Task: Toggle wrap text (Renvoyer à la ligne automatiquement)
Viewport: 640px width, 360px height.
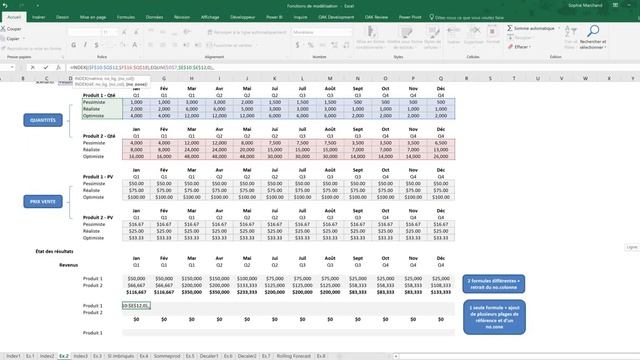Action: click(x=247, y=32)
